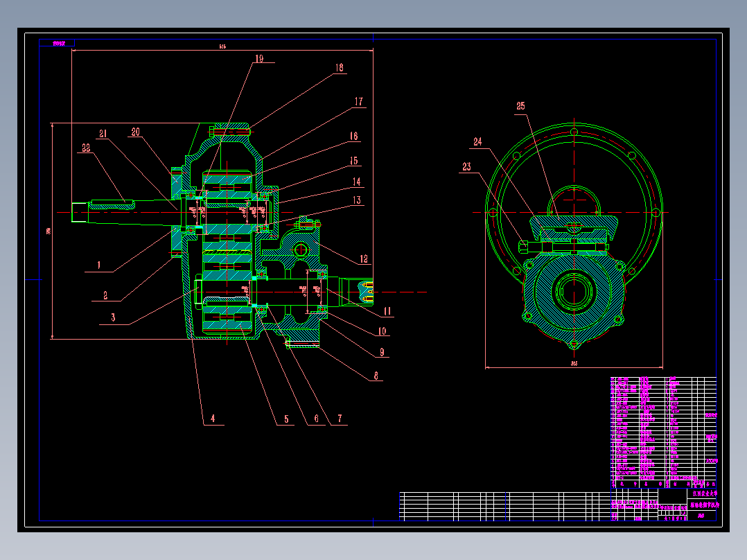The height and width of the screenshot is (560, 747).
Task: Select part callout number 8
Action: [x=376, y=376]
